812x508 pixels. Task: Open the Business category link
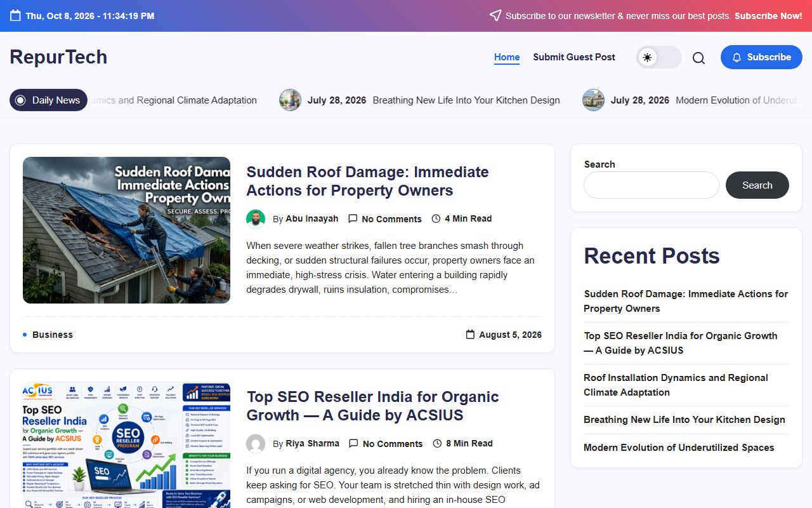(53, 335)
